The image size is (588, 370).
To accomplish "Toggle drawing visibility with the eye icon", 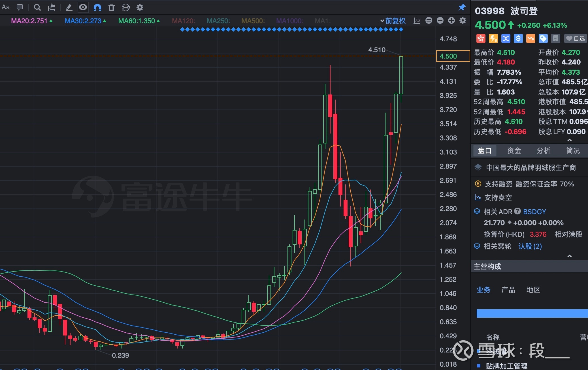I will 83,7.
